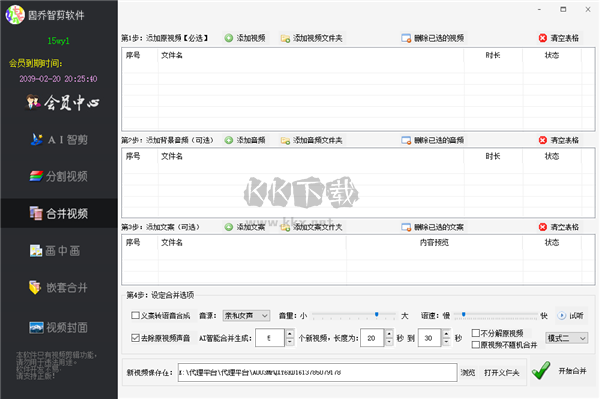Click the minimum length field showing 20
The height and width of the screenshot is (399, 600).
pos(372,338)
